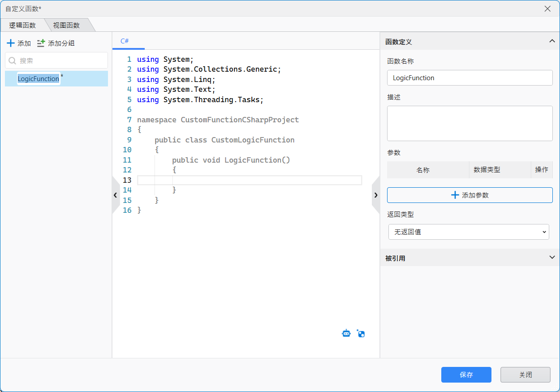
Task: Click the 添加分组 add group icon
Action: tap(41, 43)
